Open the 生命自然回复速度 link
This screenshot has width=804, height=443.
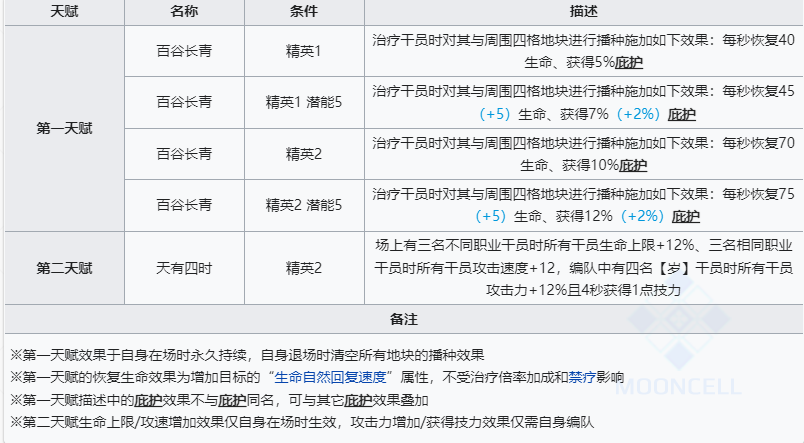pyautogui.click(x=331, y=377)
